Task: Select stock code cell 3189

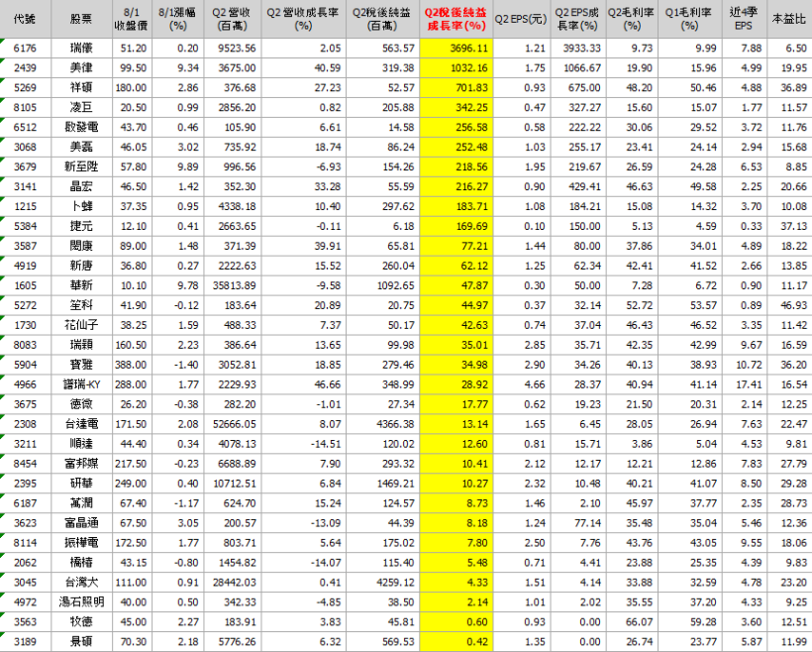Action: pyautogui.click(x=25, y=642)
